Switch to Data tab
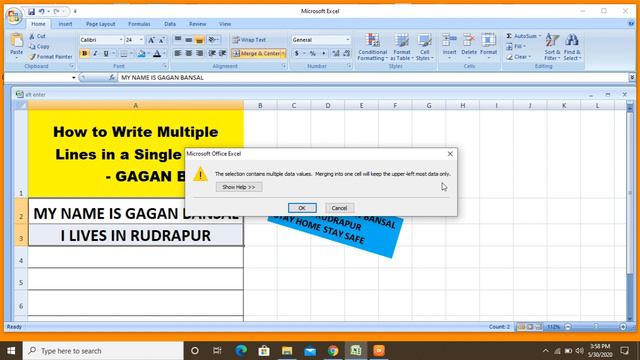Viewport: 640px width, 360px height. pyautogui.click(x=170, y=24)
